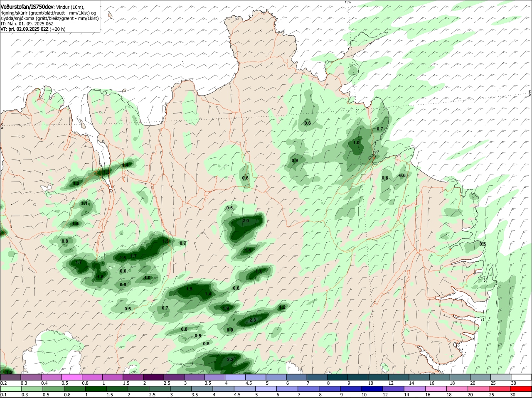Click the 1.1 precipitation value label

click(x=84, y=204)
